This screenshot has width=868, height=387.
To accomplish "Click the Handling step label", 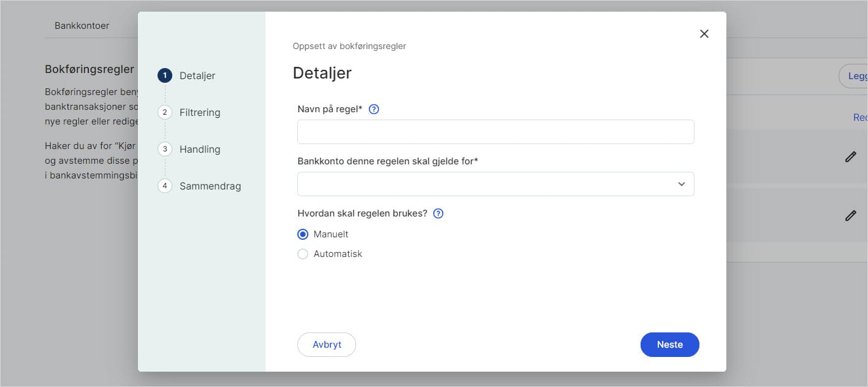I will [x=200, y=149].
